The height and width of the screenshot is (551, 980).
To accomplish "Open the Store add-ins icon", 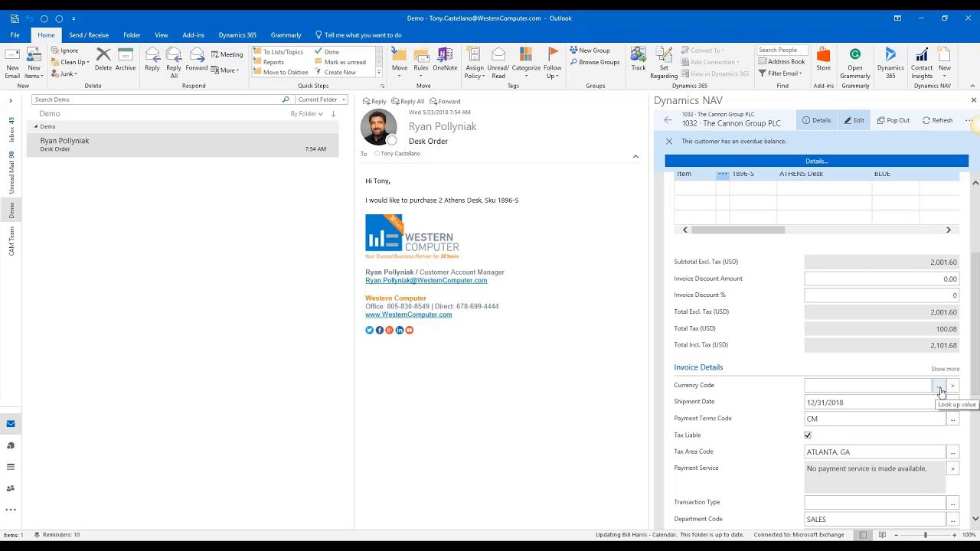I will 823,60.
